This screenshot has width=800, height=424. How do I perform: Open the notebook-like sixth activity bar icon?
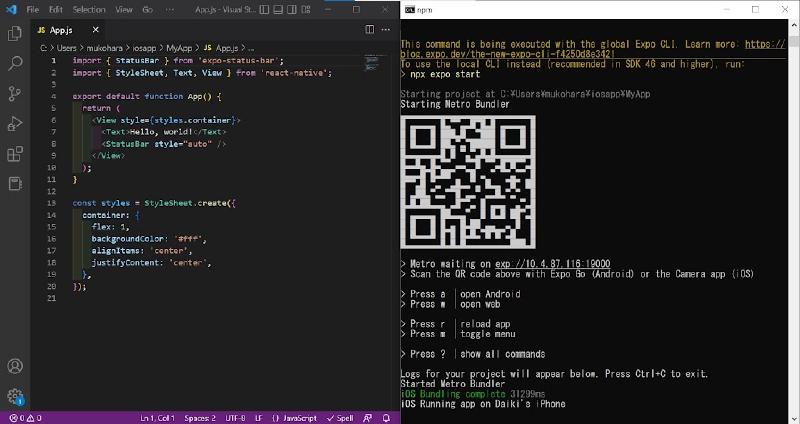point(15,183)
